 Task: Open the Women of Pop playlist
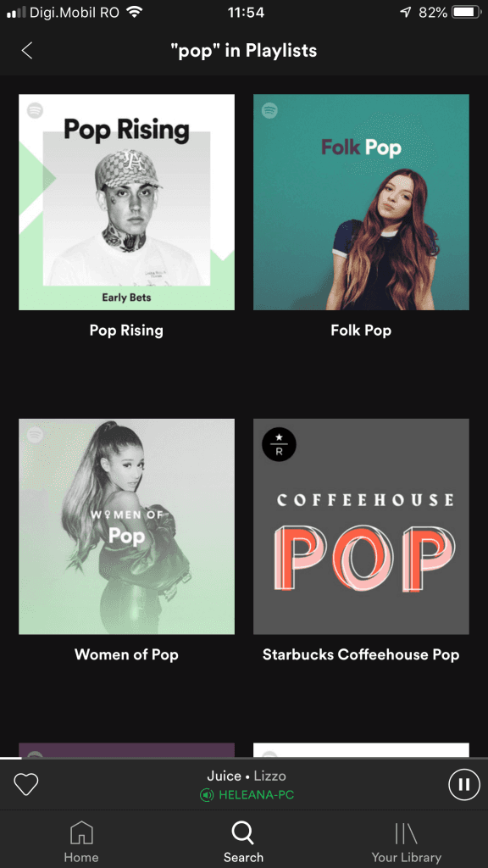click(125, 526)
